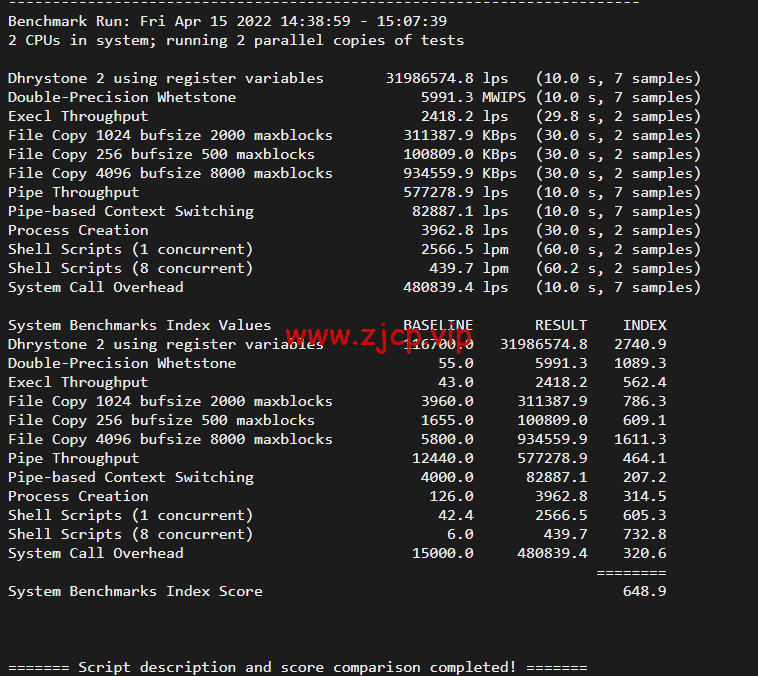Click the baseline value 42.4
This screenshot has width=758, height=676.
455,515
